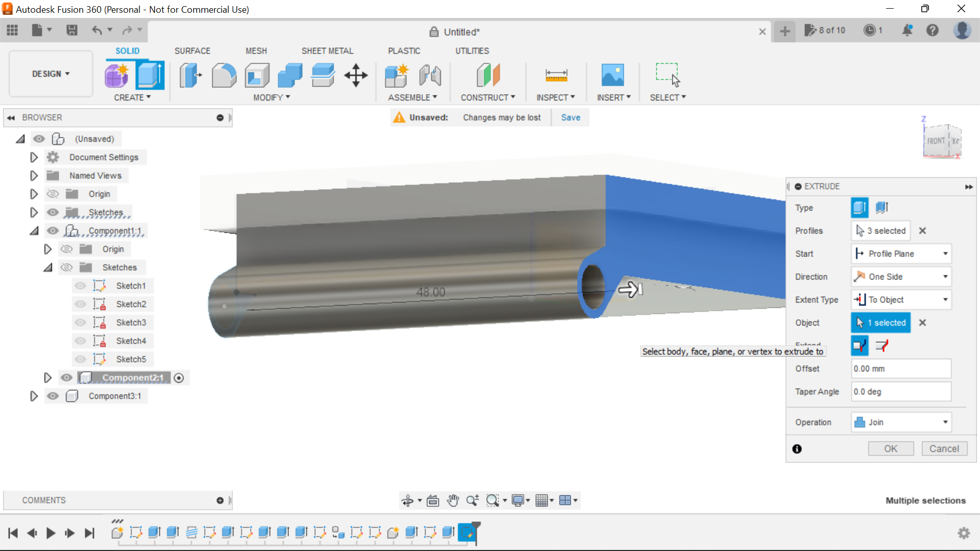This screenshot has width=980, height=551.
Task: Open the Help question mark
Action: pos(933,31)
